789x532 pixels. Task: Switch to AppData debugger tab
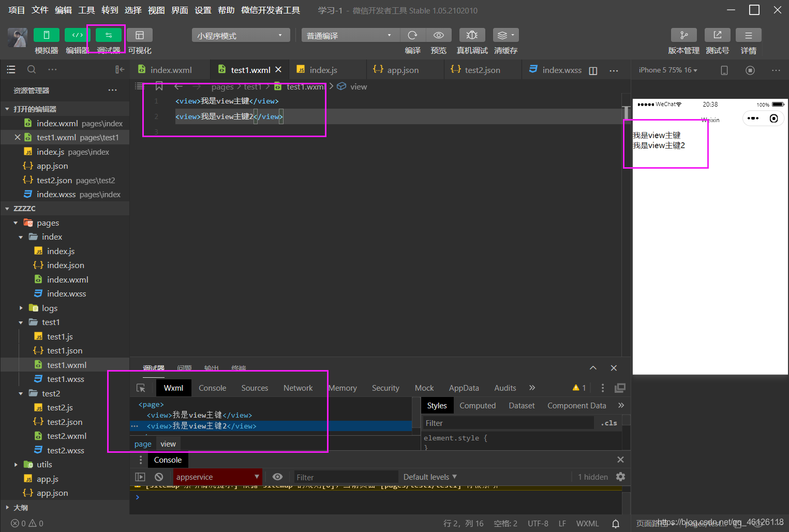click(x=464, y=388)
